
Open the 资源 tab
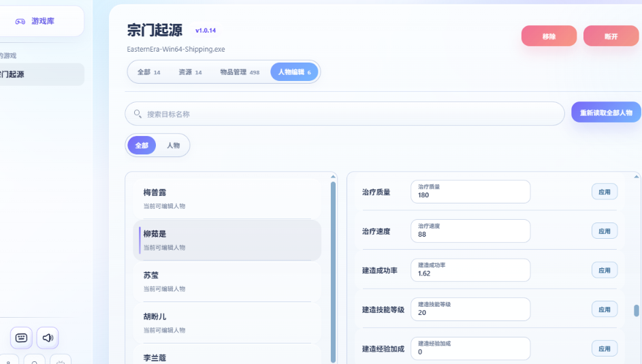click(x=190, y=72)
